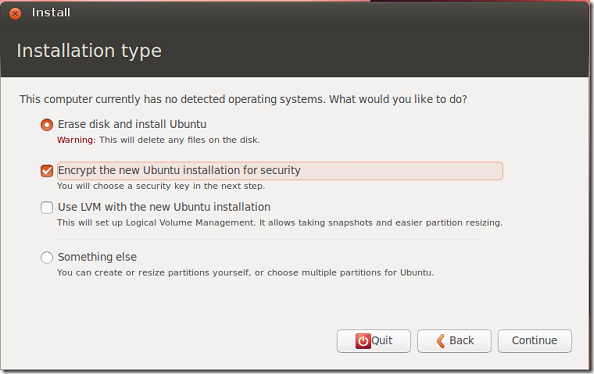Click the Quit button
Viewport: 594px width, 374px height.
click(x=374, y=341)
